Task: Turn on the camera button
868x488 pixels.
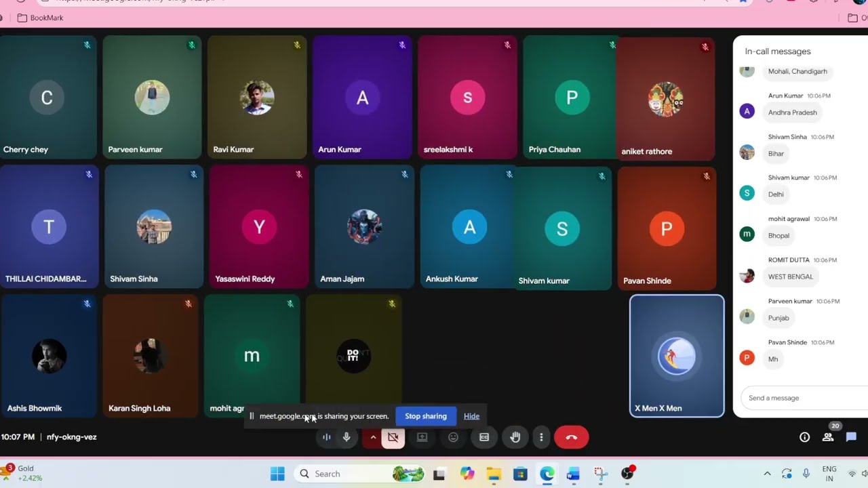Action: (x=393, y=437)
